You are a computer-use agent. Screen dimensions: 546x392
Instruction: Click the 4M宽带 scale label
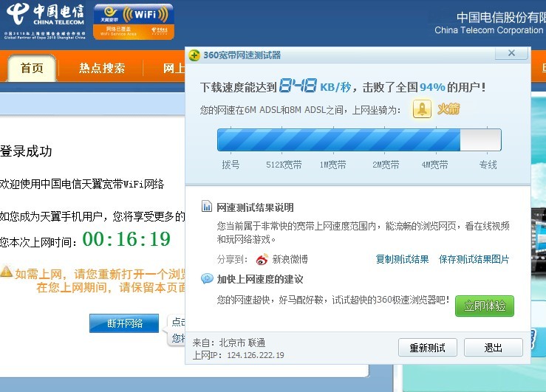(x=434, y=165)
